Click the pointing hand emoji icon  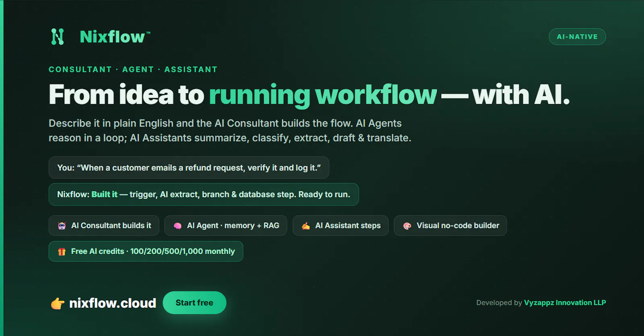[58, 303]
